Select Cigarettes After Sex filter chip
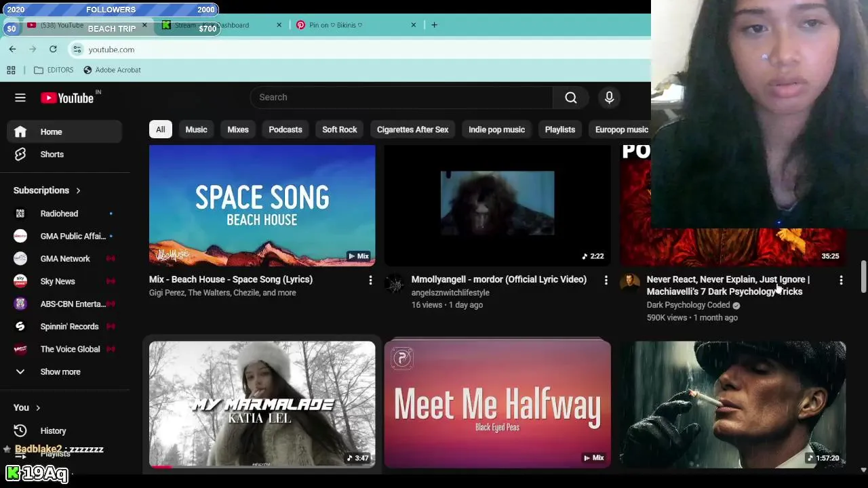The height and width of the screenshot is (488, 868). click(412, 129)
